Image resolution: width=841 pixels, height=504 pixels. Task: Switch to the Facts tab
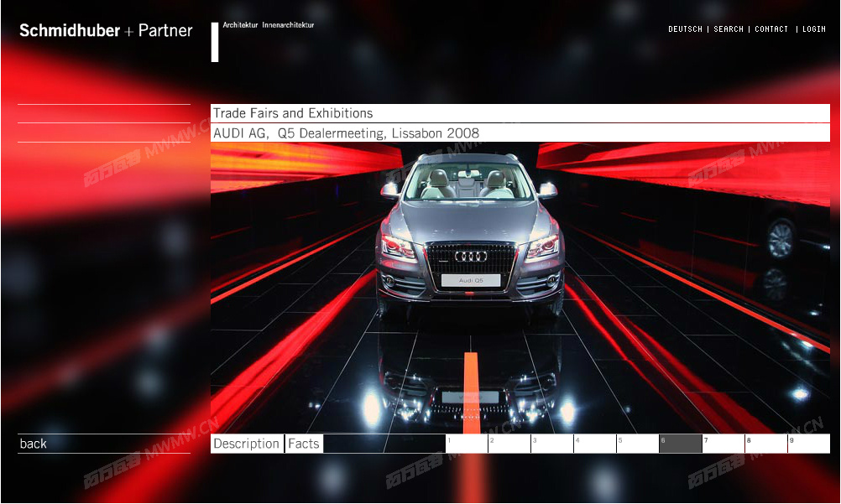point(304,444)
